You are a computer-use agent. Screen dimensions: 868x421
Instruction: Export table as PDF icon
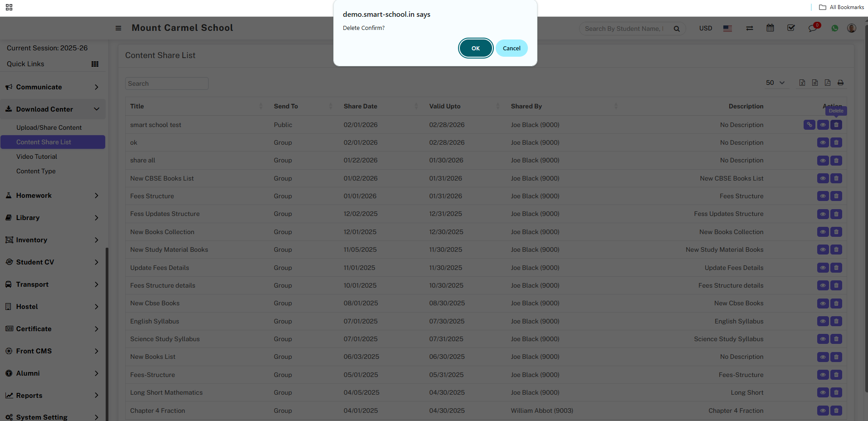click(828, 83)
